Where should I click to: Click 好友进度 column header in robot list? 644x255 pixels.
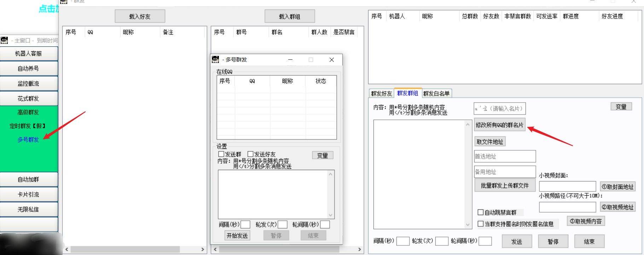click(x=619, y=16)
